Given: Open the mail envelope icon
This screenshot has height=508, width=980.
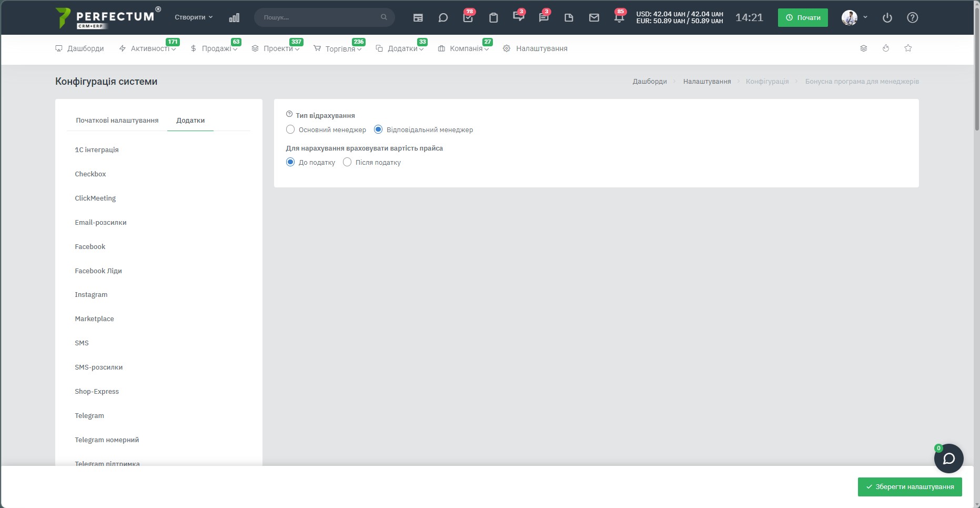Looking at the screenshot, I should tap(594, 17).
